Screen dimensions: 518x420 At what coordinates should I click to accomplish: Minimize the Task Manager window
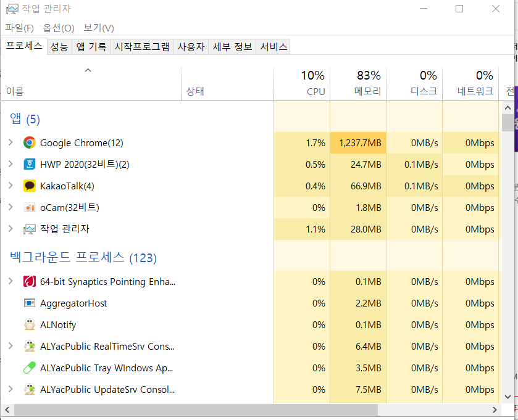click(424, 9)
